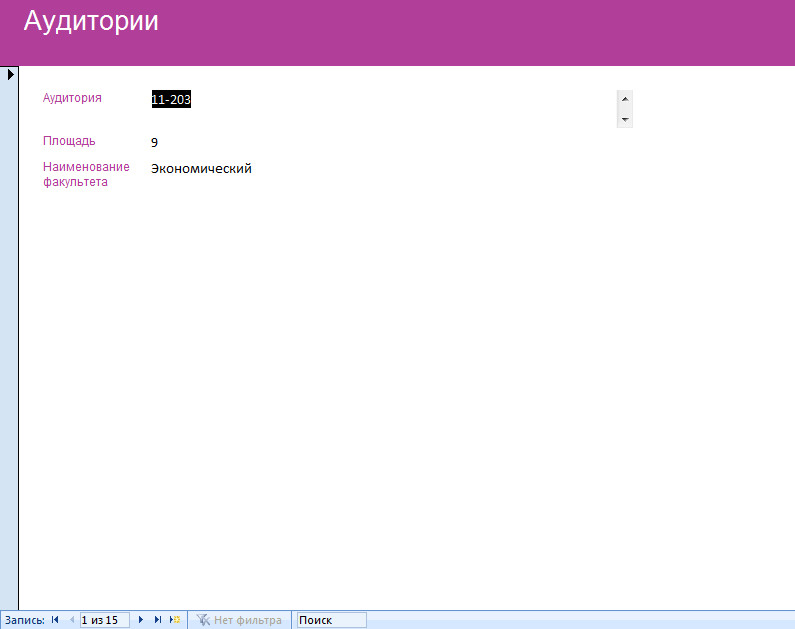The height and width of the screenshot is (629, 795).
Task: Click scroll down arrow of Аудитория field
Action: coord(625,120)
